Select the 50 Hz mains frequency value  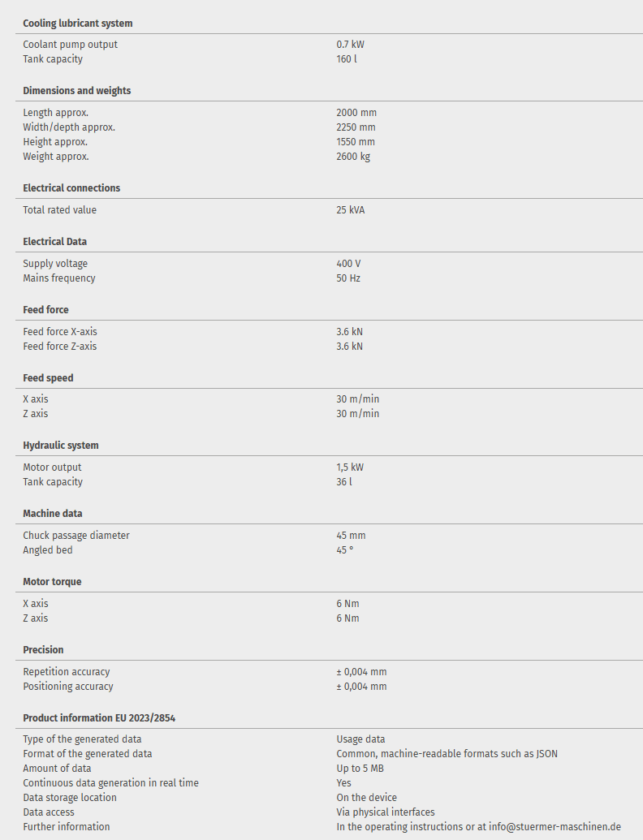[x=348, y=278]
